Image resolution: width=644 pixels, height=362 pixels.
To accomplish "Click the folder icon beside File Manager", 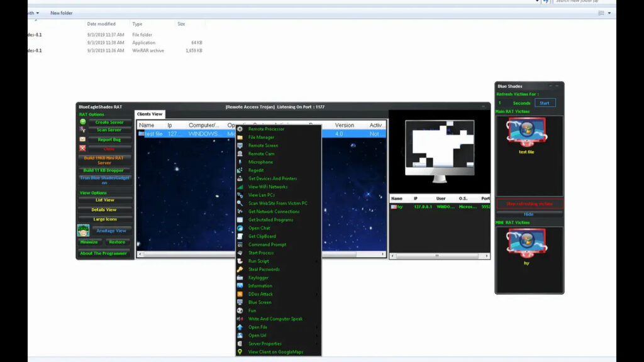I will tap(240, 137).
